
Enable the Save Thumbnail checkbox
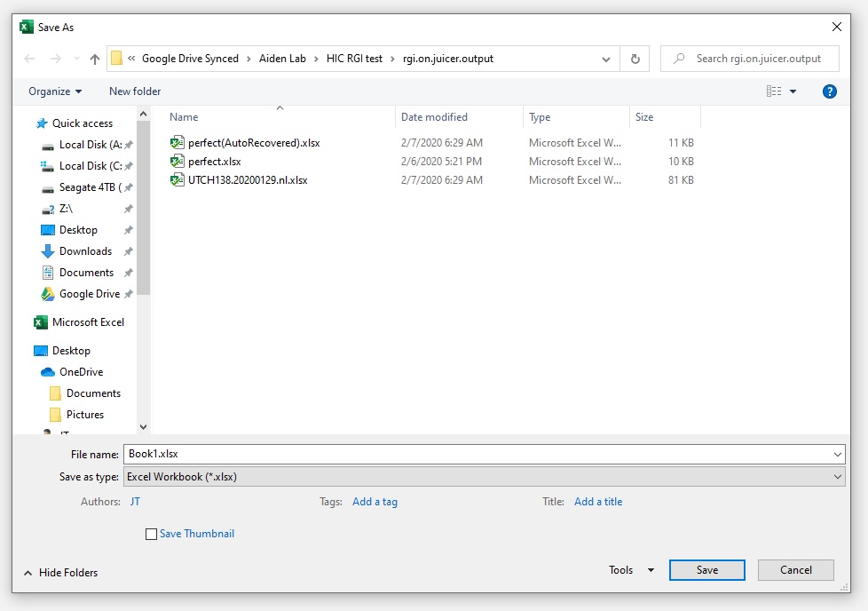click(x=151, y=534)
